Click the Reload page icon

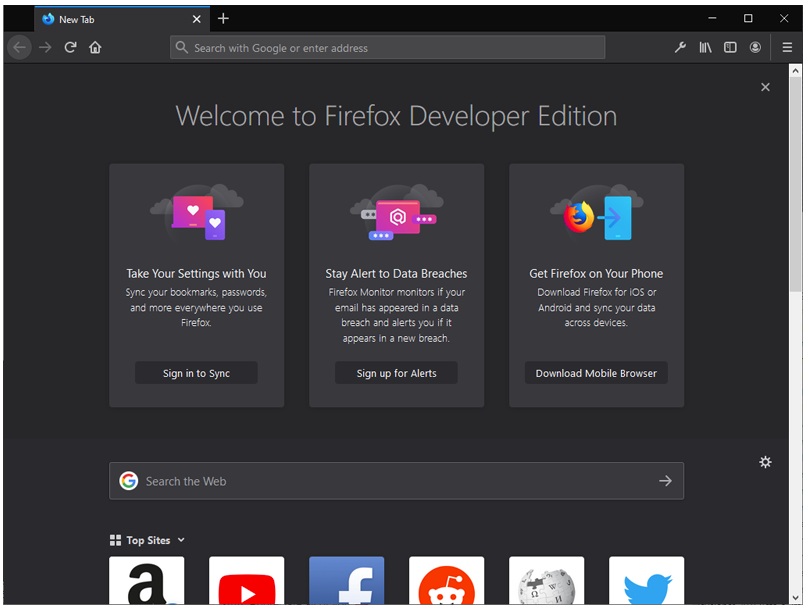[x=70, y=47]
